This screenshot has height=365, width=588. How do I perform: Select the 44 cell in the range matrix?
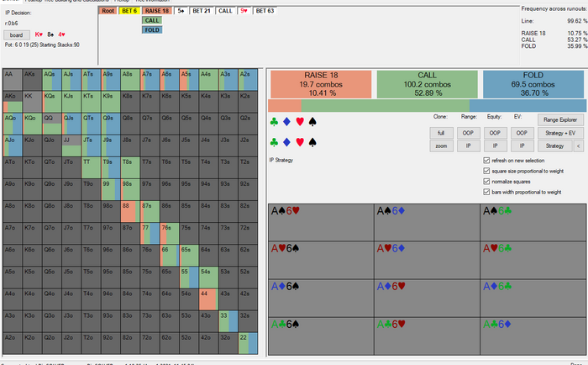208,299
